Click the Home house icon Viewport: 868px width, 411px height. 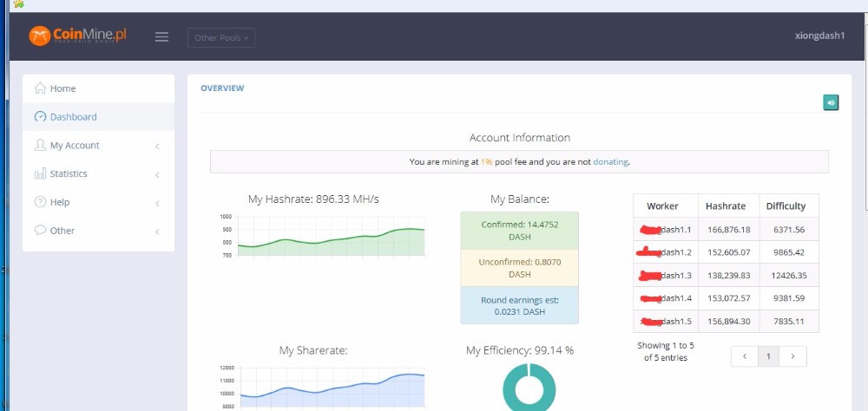pos(40,88)
